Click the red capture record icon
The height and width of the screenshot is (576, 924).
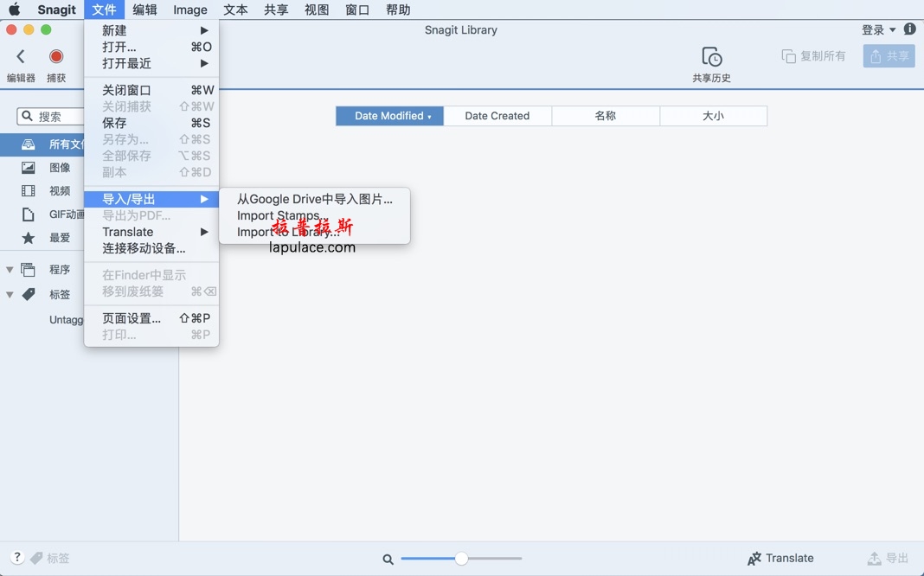point(56,56)
